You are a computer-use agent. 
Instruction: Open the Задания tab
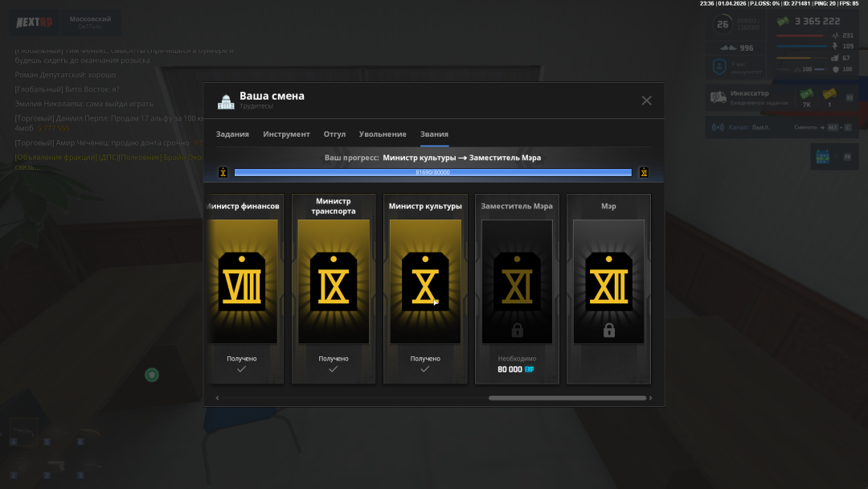pos(232,134)
